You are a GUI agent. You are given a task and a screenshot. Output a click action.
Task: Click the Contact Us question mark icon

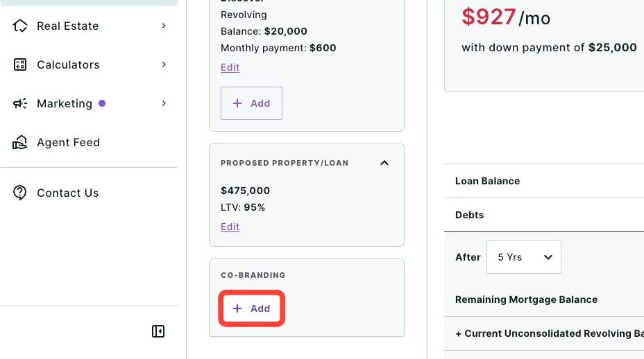19,193
